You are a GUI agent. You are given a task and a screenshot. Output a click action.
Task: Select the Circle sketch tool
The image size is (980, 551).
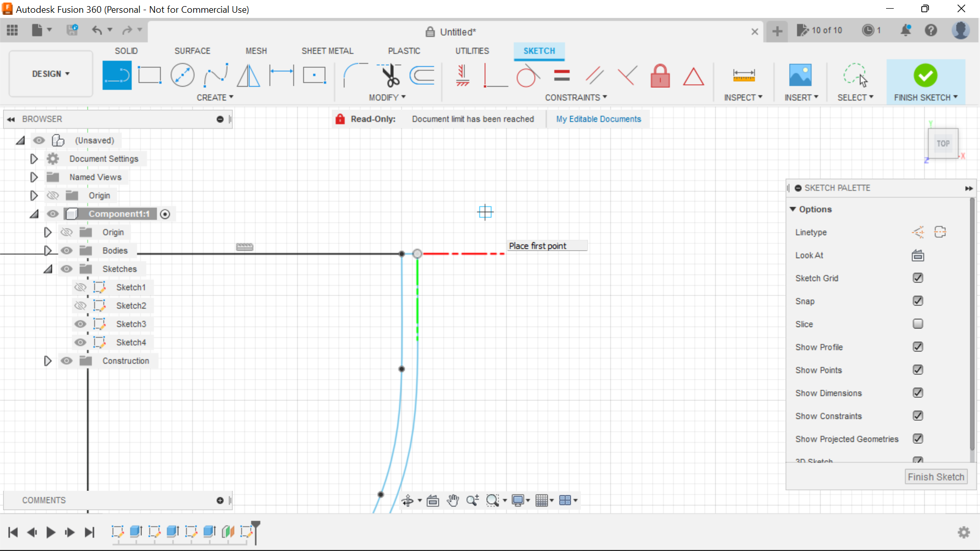point(182,74)
